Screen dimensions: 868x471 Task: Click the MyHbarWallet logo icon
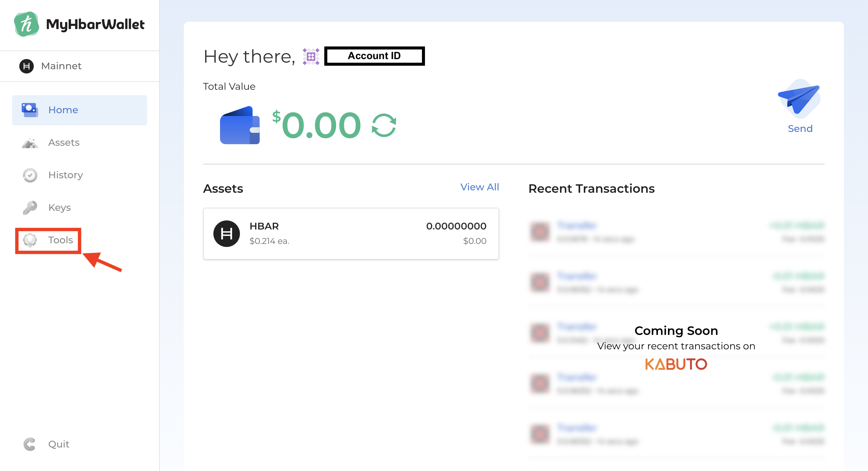click(26, 24)
